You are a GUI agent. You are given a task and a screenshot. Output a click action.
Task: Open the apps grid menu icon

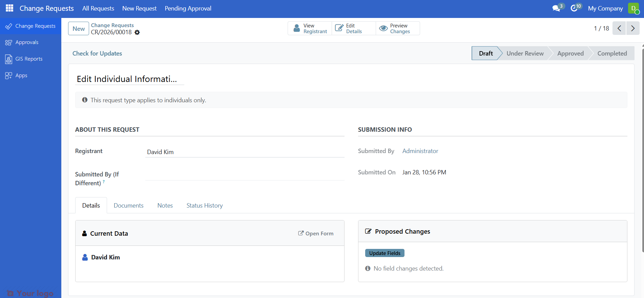[x=9, y=8]
